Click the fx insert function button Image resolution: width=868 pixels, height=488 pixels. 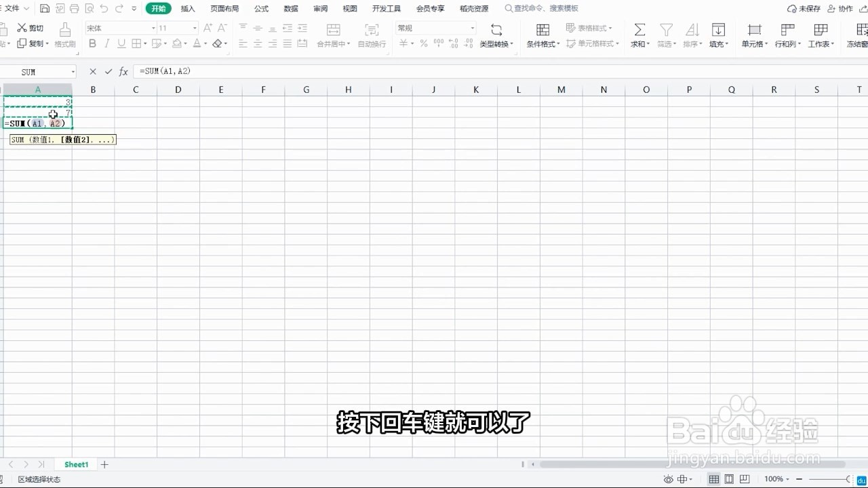click(x=123, y=71)
